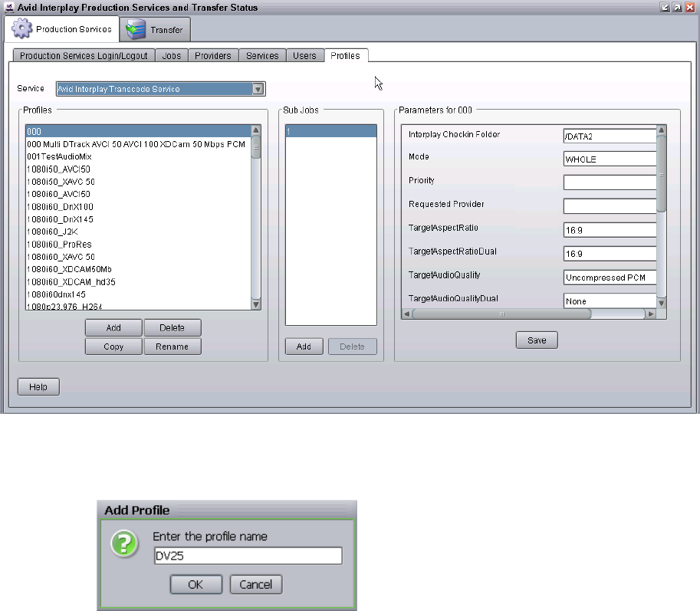Select the 1080i60_J2K profile
Viewport: 700px width, 611px height.
(139, 232)
